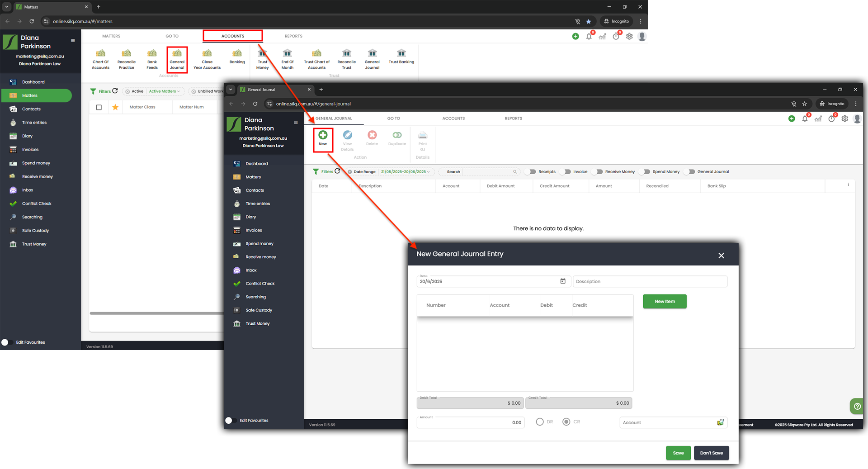Open General Journal icon in Accounts ribbon
Screen dimensions: 868x469
(177, 59)
